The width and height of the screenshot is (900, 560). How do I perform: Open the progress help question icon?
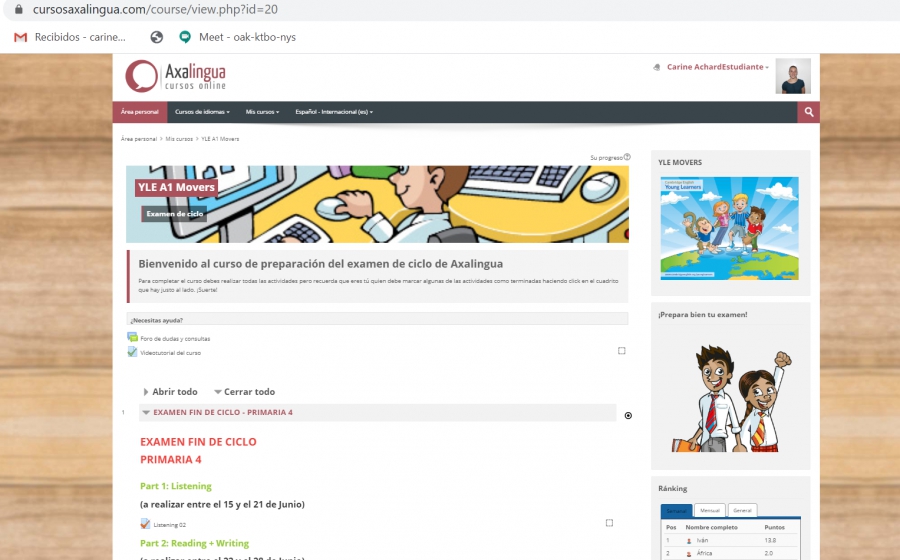627,157
